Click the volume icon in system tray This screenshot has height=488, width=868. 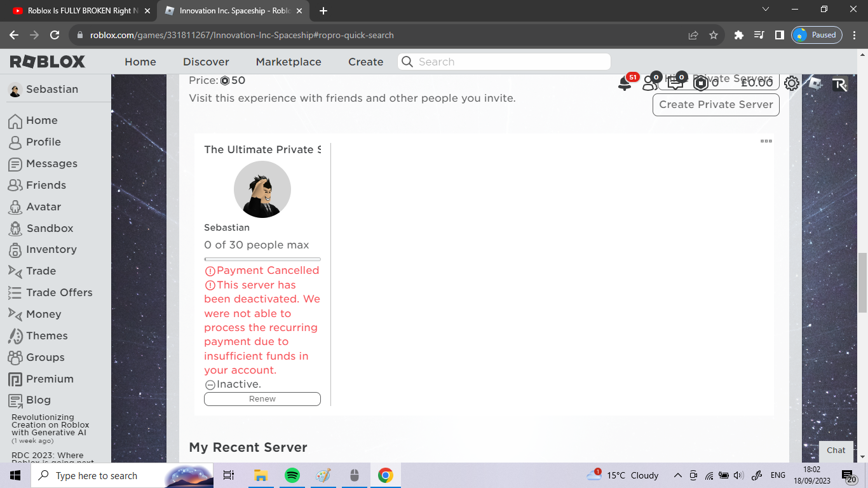click(738, 475)
